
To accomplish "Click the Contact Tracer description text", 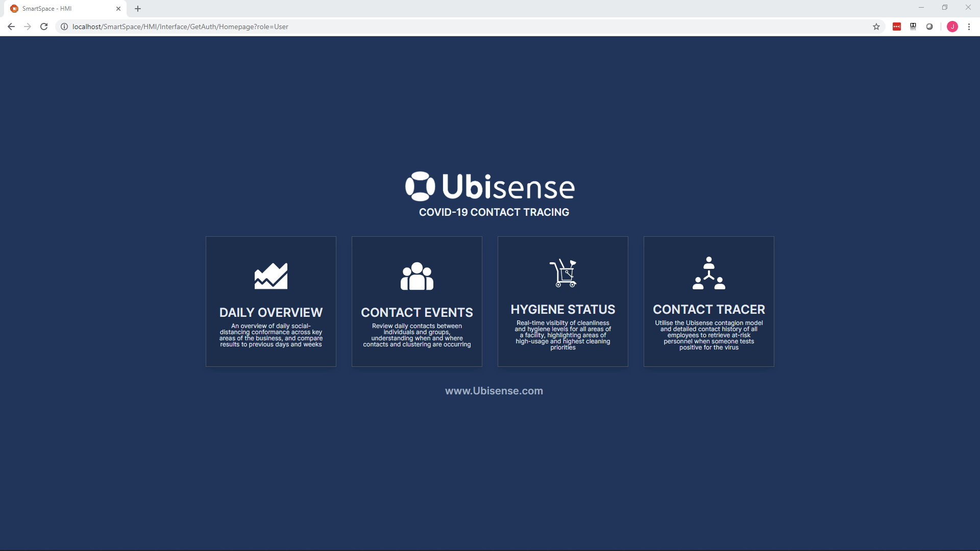I will coord(709,335).
